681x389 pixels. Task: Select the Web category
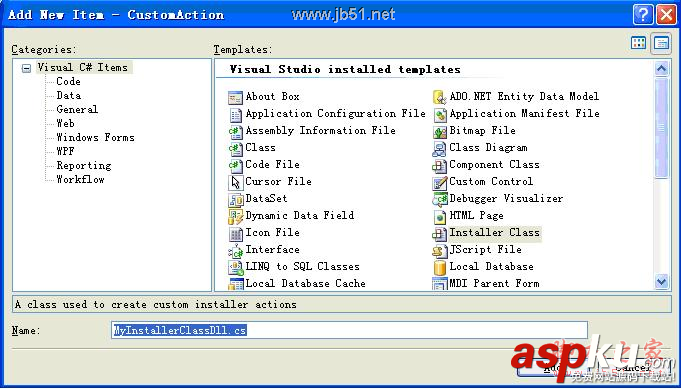pos(65,123)
